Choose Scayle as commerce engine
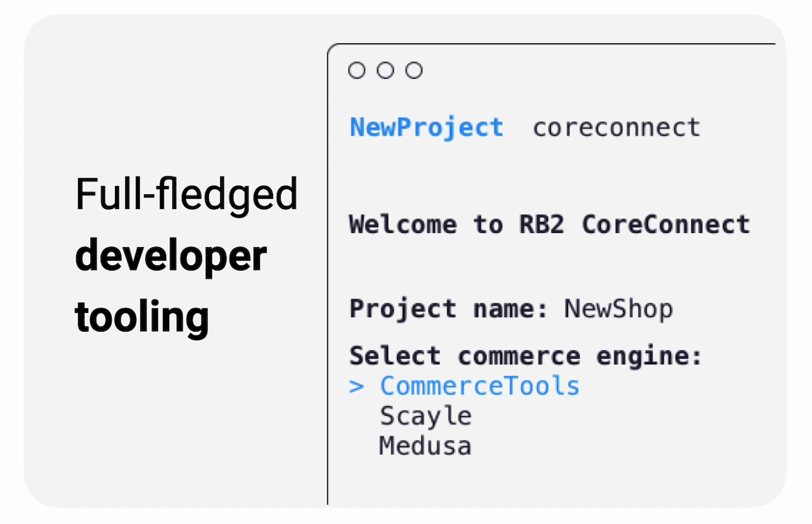812x524 pixels. click(425, 416)
